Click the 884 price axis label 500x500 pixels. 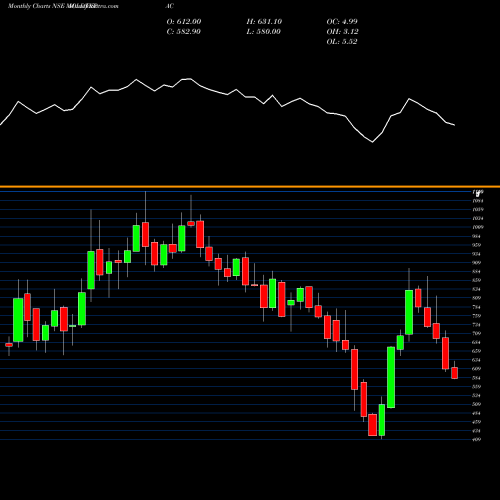click(x=477, y=272)
